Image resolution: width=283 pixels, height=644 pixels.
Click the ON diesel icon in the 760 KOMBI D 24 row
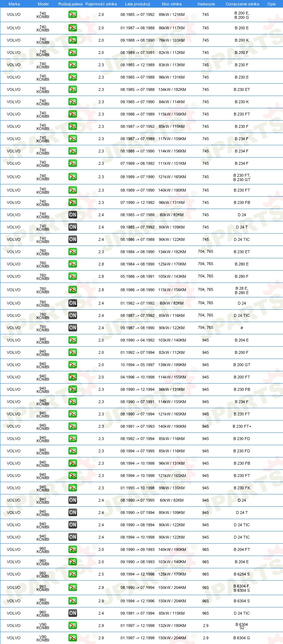[x=73, y=303]
